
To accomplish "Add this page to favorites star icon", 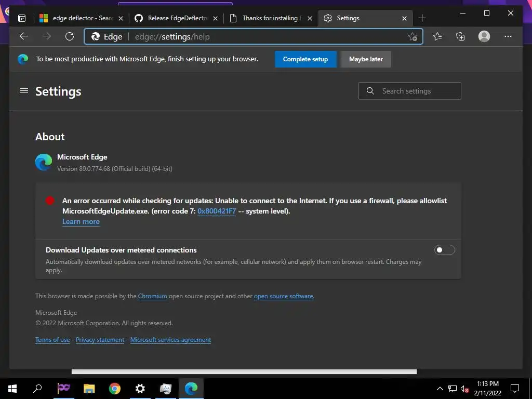I will pyautogui.click(x=413, y=37).
